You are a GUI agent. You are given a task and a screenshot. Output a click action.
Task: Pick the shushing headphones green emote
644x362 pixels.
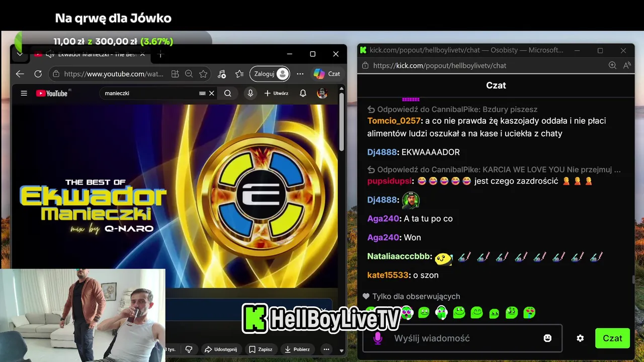pyautogui.click(x=441, y=313)
